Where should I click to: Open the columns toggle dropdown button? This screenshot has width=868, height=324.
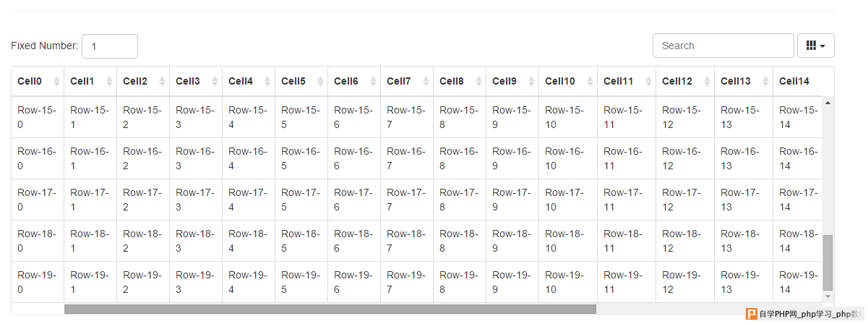click(x=816, y=46)
